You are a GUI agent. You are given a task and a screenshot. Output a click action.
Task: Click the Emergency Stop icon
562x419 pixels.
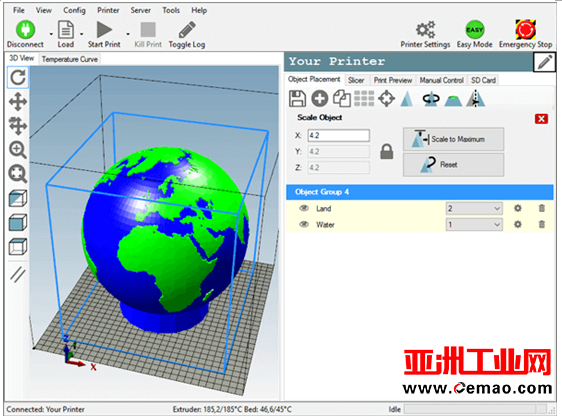point(525,29)
